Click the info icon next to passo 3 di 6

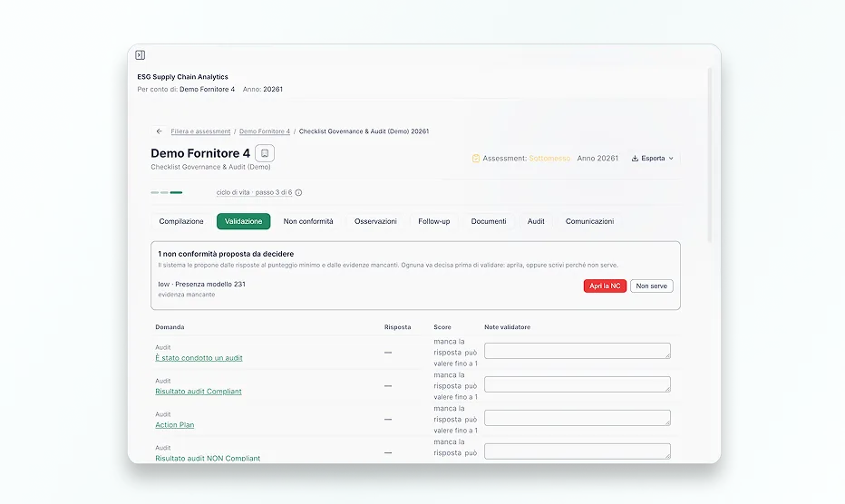click(x=298, y=192)
